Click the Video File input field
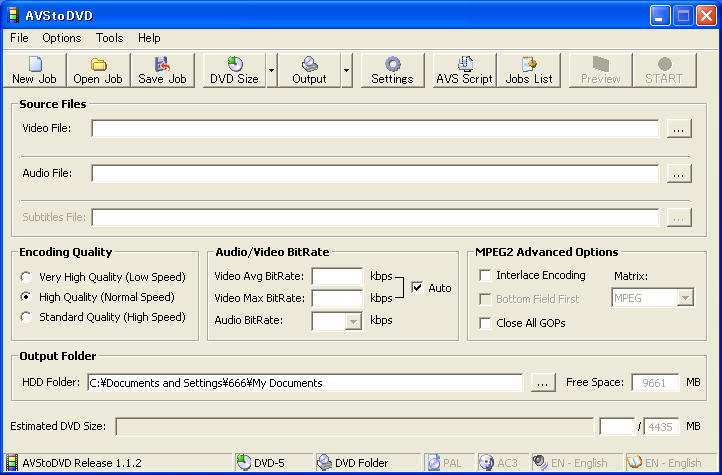This screenshot has width=722, height=475. coord(376,129)
